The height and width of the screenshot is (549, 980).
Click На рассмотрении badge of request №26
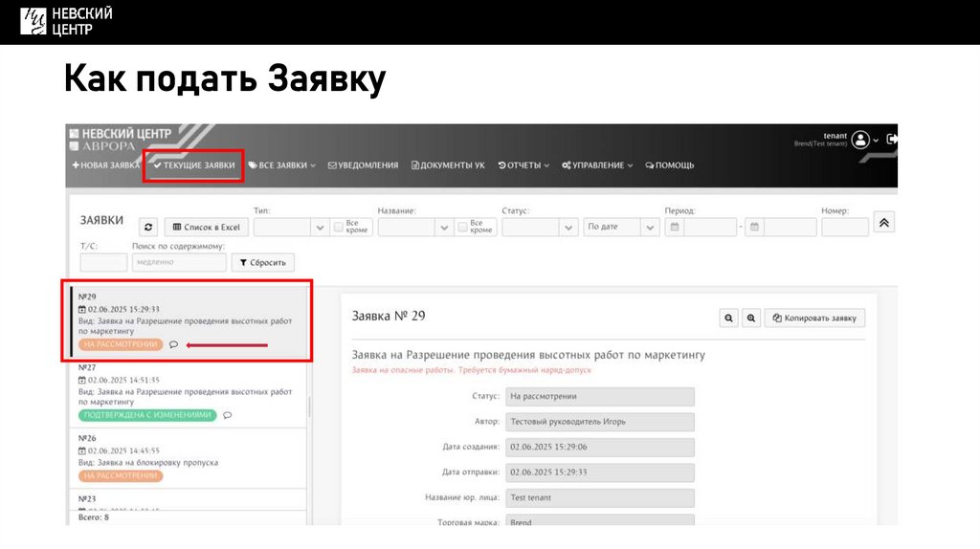(121, 476)
